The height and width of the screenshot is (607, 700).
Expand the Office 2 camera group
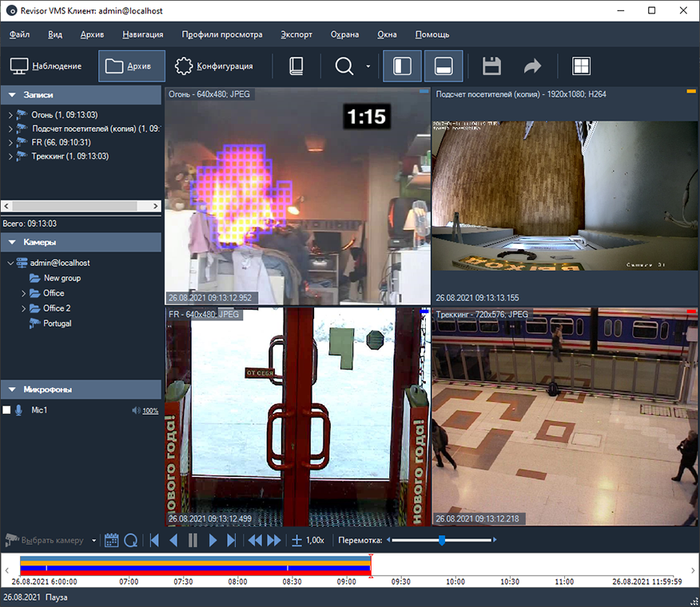click(24, 308)
